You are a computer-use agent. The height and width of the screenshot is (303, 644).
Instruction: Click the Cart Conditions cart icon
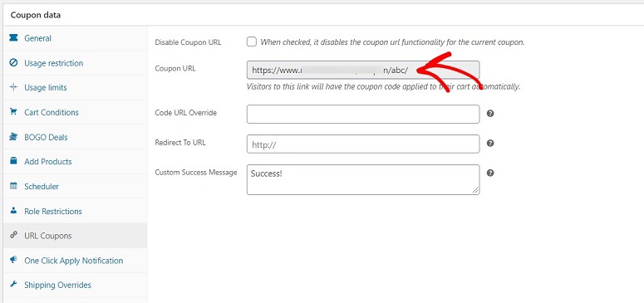(13, 112)
